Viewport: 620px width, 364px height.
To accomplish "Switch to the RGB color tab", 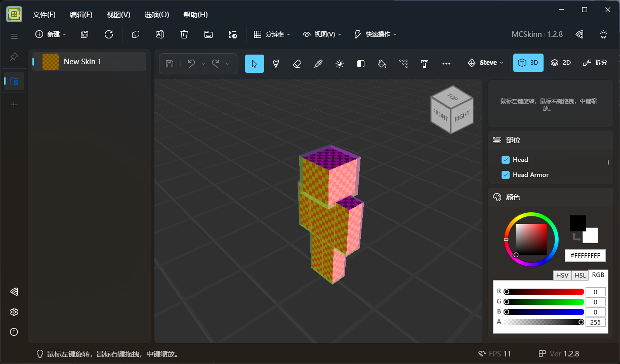I will (598, 275).
